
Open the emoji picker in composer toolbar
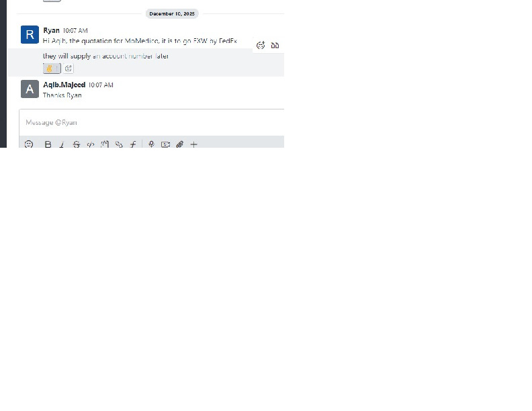coord(29,144)
